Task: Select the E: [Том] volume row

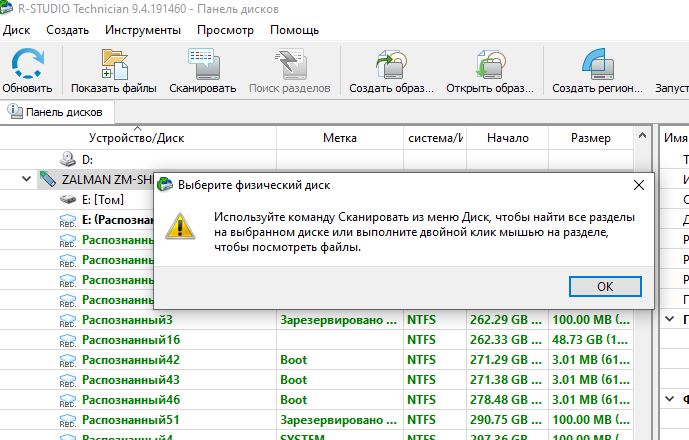Action: (x=77, y=200)
